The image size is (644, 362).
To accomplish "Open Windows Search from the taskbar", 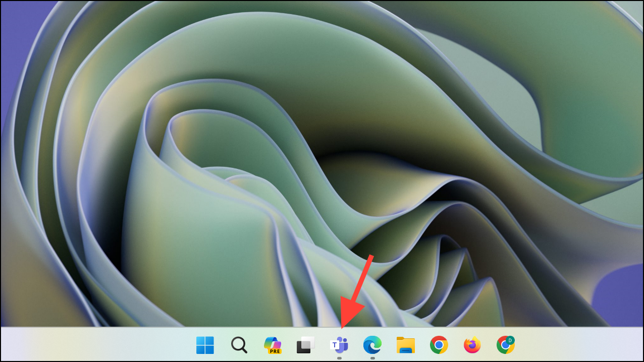I will point(239,345).
